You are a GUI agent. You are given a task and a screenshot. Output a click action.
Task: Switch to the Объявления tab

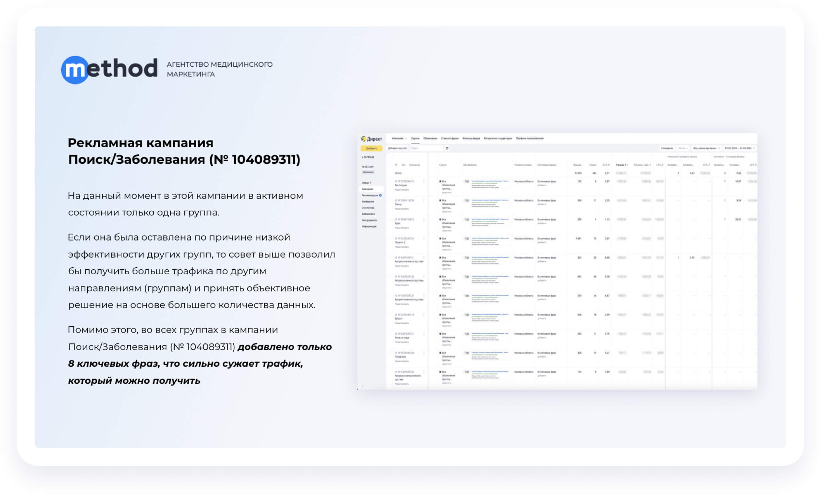coord(430,138)
